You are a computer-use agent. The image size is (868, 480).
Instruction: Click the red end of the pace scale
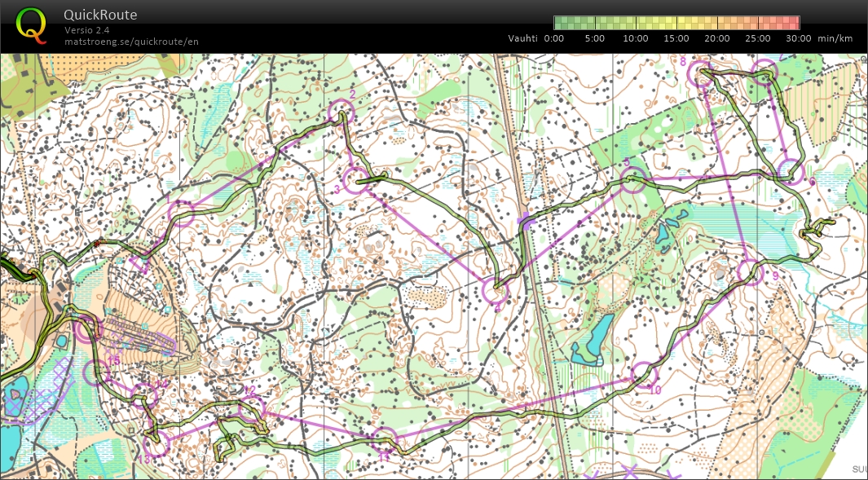pyautogui.click(x=789, y=23)
